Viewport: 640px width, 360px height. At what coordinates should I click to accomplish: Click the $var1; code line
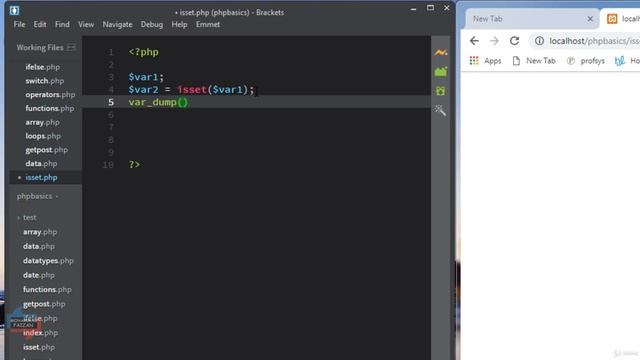click(x=146, y=77)
